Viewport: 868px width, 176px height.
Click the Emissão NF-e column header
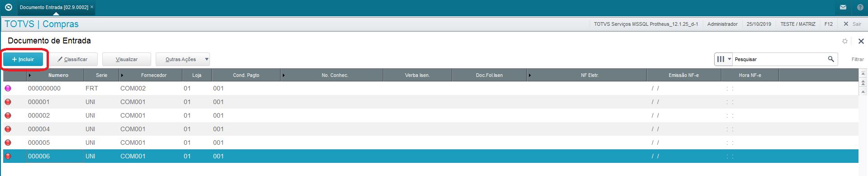click(683, 75)
